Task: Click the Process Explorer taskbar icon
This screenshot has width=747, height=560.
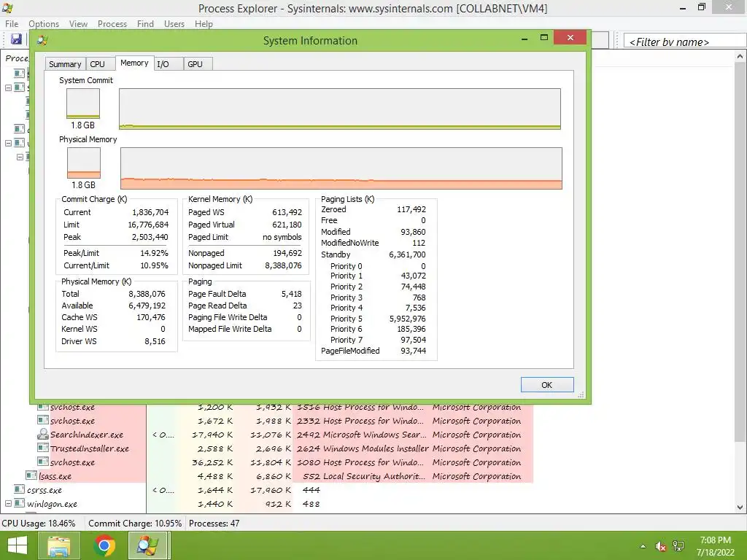Action: [x=148, y=545]
